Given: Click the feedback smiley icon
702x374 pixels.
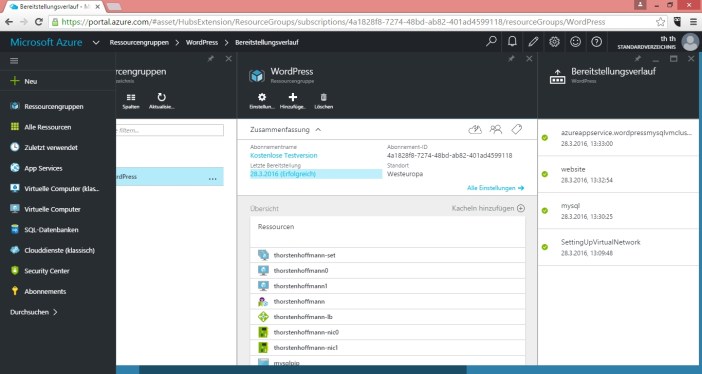Looking at the screenshot, I should click(x=575, y=42).
